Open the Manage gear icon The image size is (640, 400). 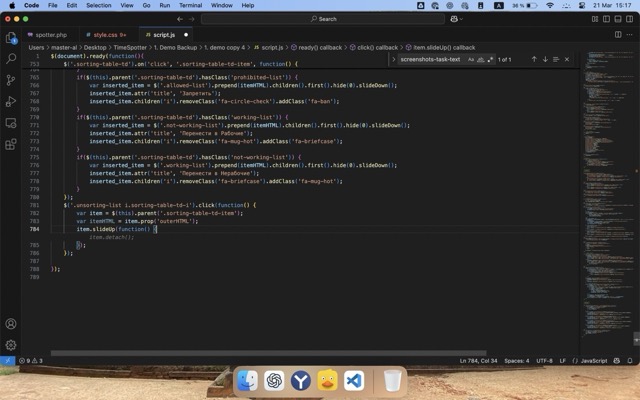click(x=11, y=345)
